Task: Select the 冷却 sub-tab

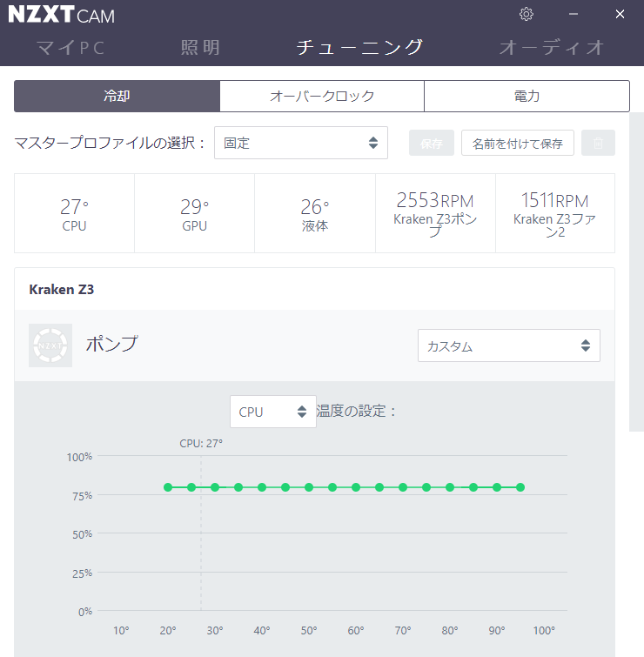Action: pos(117,96)
